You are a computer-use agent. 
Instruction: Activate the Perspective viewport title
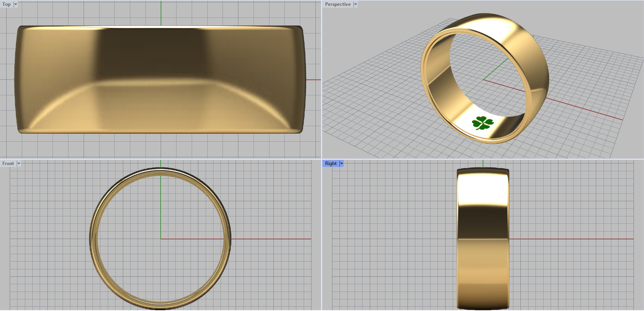[337, 4]
